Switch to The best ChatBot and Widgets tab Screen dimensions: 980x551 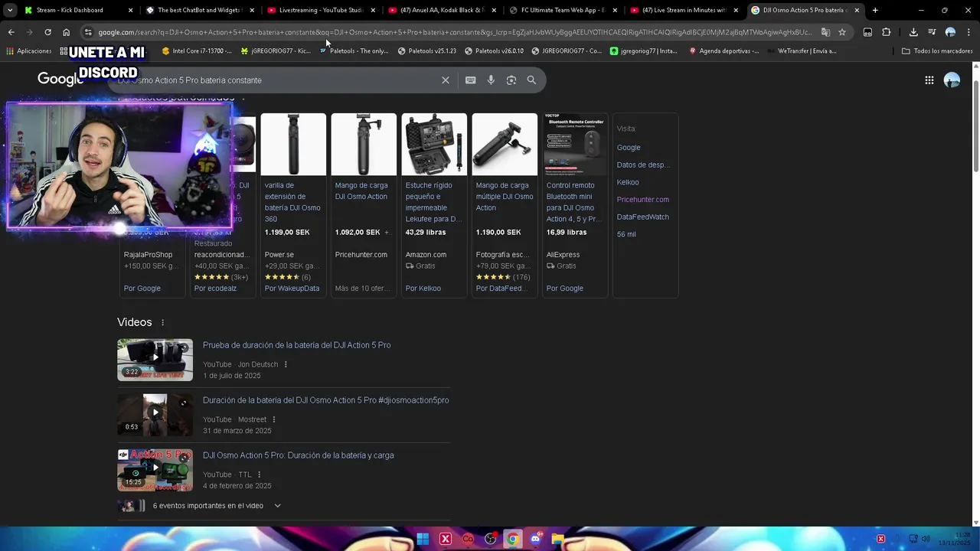pos(199,10)
